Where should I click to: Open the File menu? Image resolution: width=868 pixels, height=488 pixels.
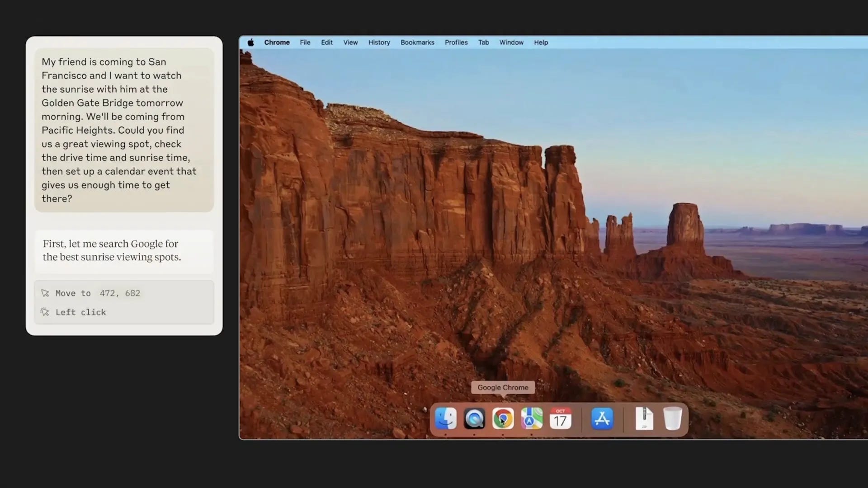pyautogui.click(x=305, y=42)
